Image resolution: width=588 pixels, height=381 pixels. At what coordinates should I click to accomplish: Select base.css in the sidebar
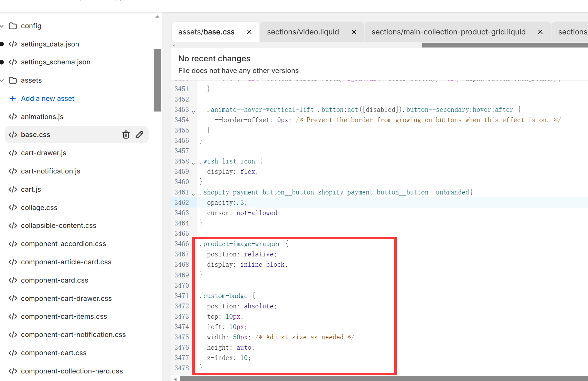tap(35, 135)
